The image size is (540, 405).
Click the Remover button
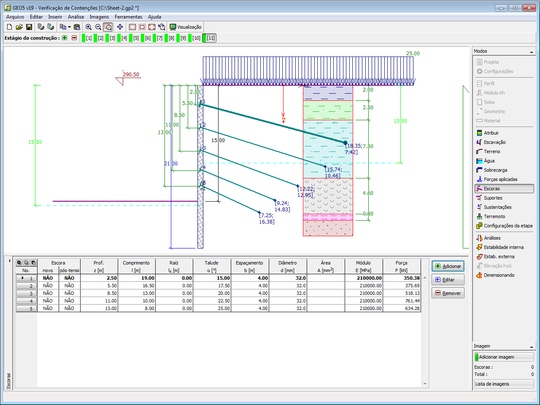(448, 293)
